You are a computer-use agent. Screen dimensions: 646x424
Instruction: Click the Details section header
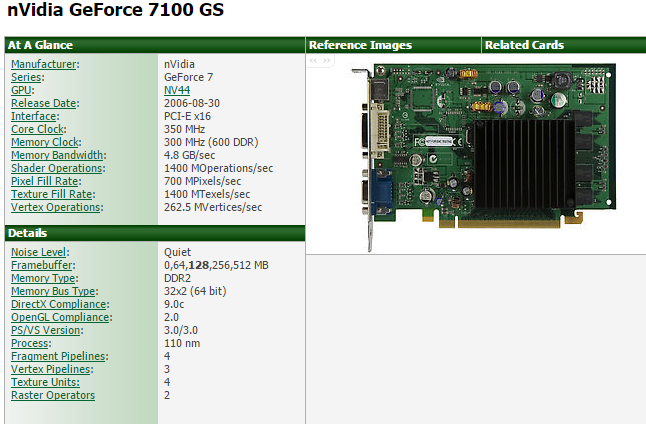pos(155,233)
